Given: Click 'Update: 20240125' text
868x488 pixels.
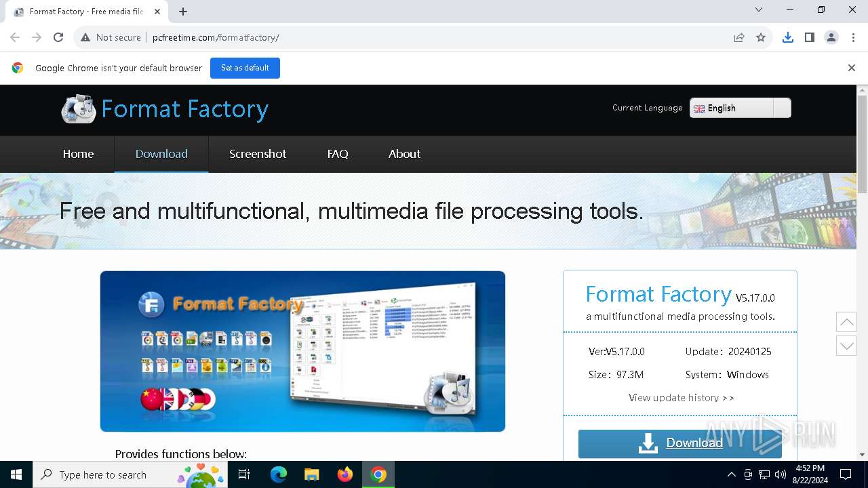Looking at the screenshot, I should [728, 352].
